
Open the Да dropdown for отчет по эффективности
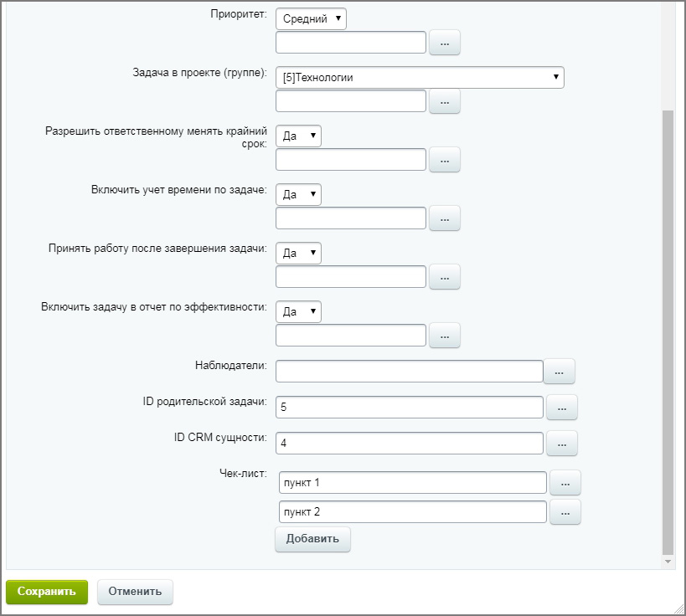[x=298, y=311]
